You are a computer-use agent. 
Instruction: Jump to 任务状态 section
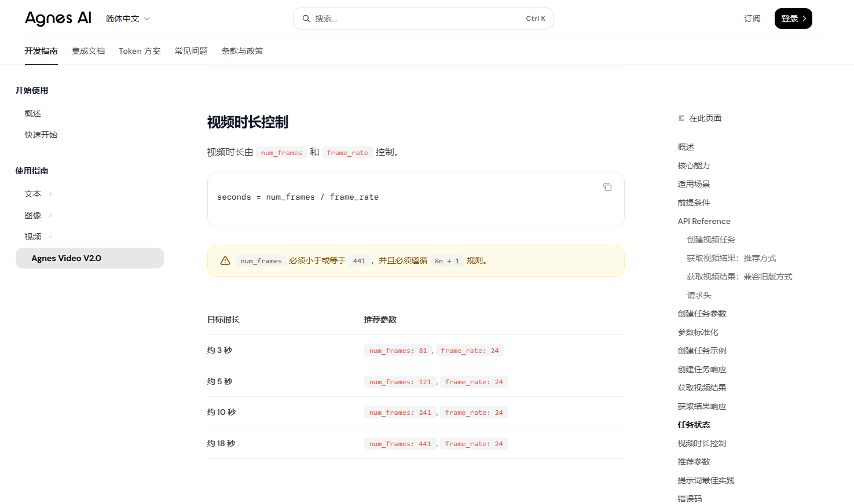pyautogui.click(x=694, y=425)
